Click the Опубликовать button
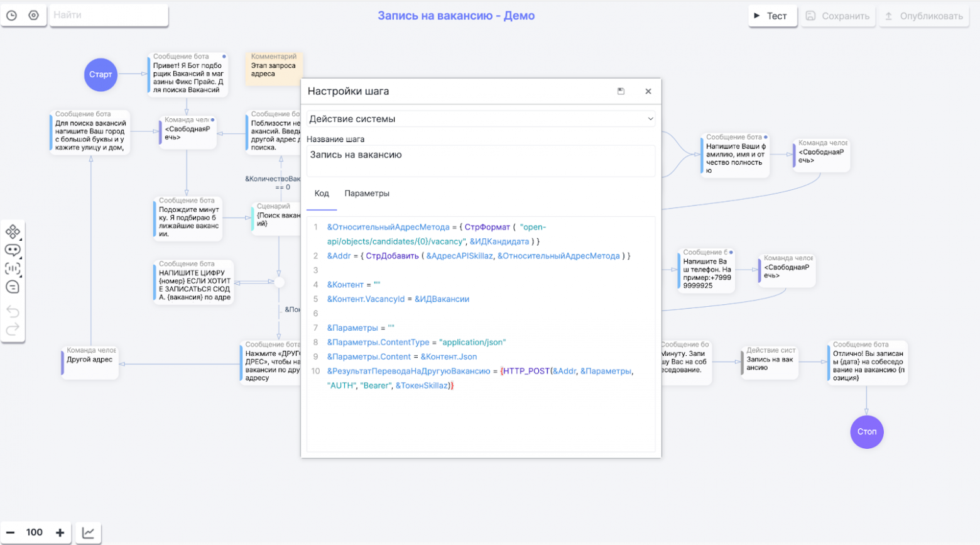This screenshot has width=980, height=545. [923, 16]
